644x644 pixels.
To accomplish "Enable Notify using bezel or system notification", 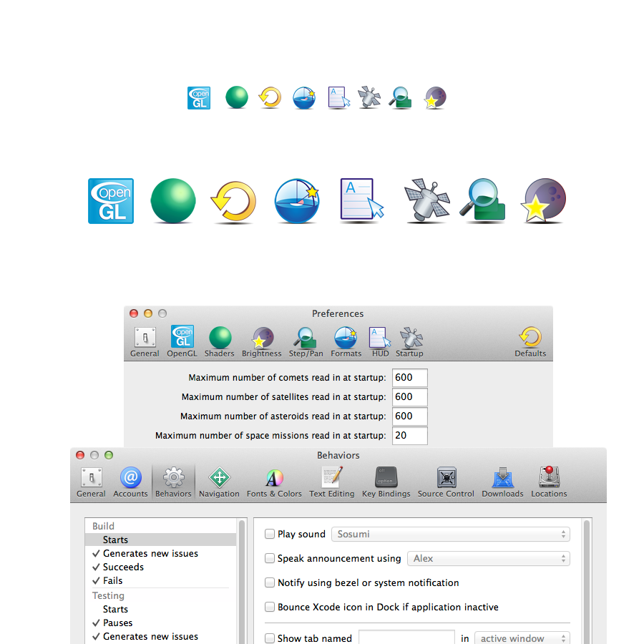I will 270,582.
